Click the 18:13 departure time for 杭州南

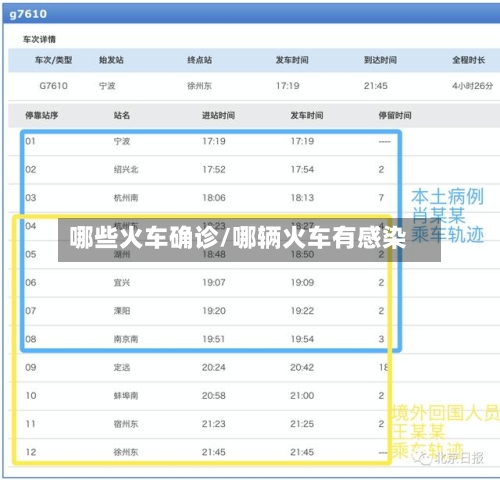302,198
